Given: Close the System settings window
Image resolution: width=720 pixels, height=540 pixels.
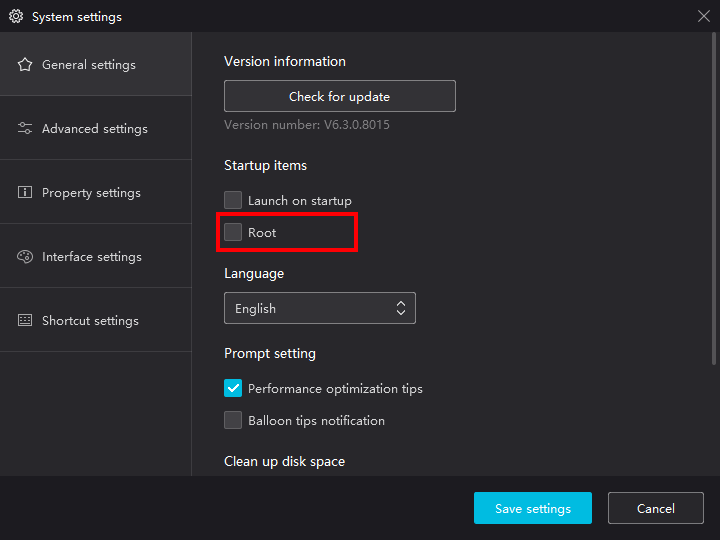Looking at the screenshot, I should 703,16.
